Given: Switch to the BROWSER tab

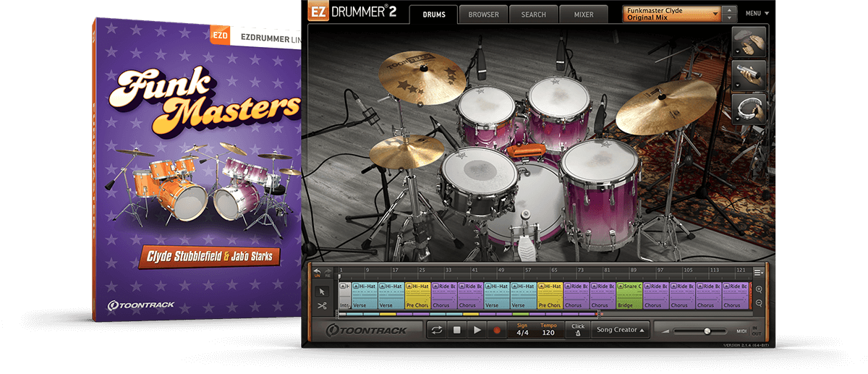Looking at the screenshot, I should [x=483, y=14].
